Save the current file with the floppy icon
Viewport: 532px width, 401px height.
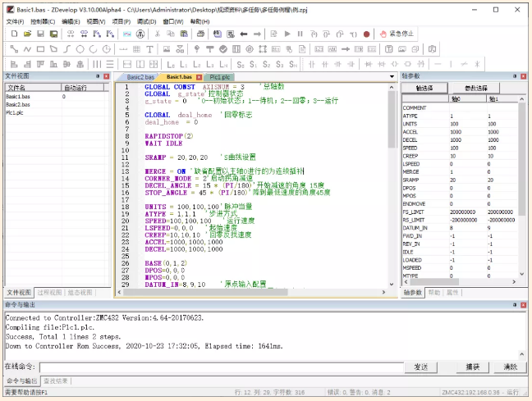[40, 34]
